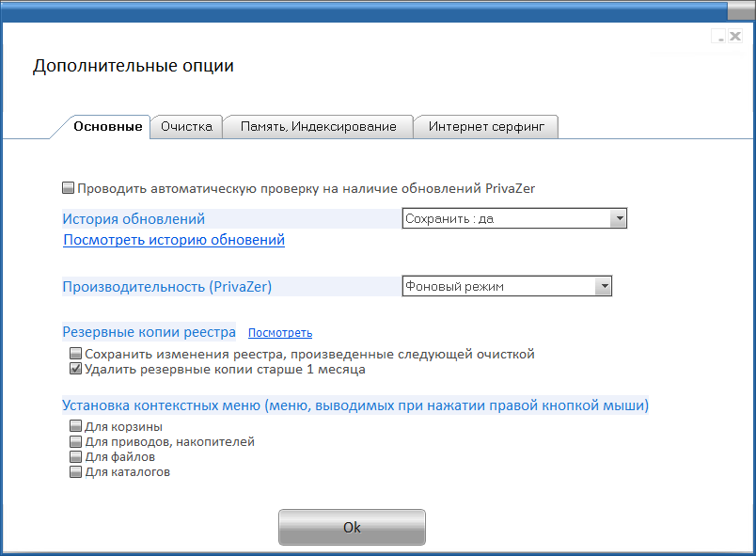Select the Интернет серфинг tab
The height and width of the screenshot is (556, 756).
(486, 127)
